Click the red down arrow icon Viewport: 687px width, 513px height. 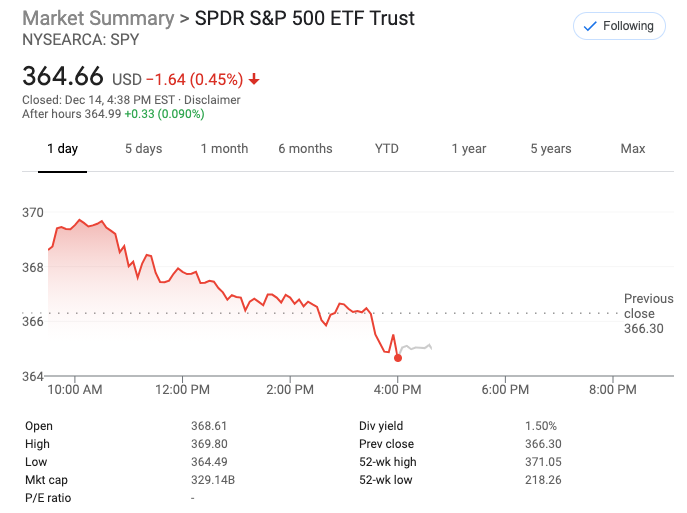(x=254, y=79)
